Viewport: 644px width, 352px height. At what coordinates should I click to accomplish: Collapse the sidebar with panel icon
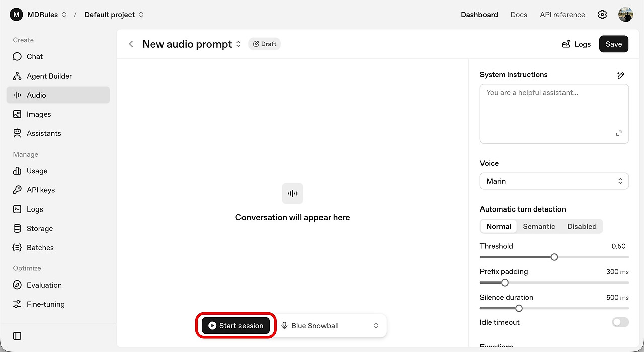coord(17,336)
